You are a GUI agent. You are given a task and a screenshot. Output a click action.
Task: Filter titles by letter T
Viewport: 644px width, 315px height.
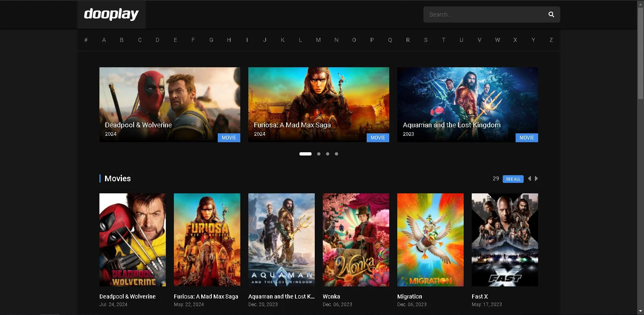444,40
